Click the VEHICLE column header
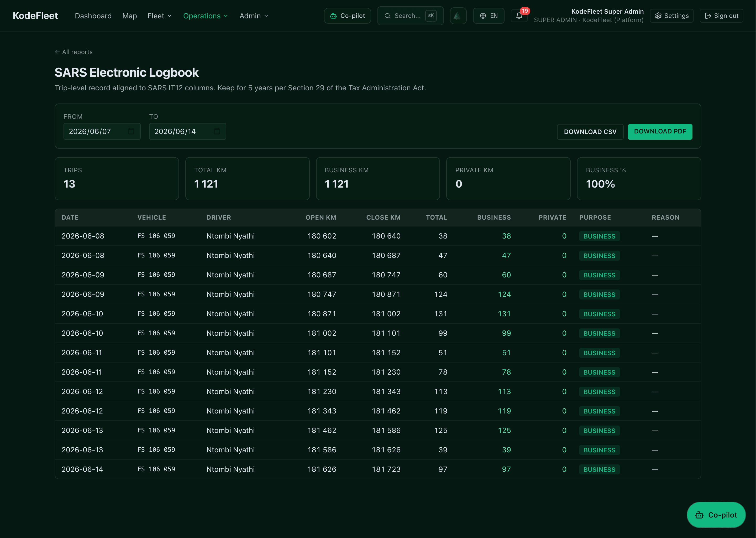This screenshot has width=756, height=538. click(x=152, y=217)
